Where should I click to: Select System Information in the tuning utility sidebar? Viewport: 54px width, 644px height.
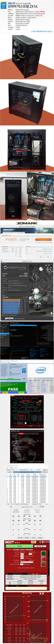(4, 323)
